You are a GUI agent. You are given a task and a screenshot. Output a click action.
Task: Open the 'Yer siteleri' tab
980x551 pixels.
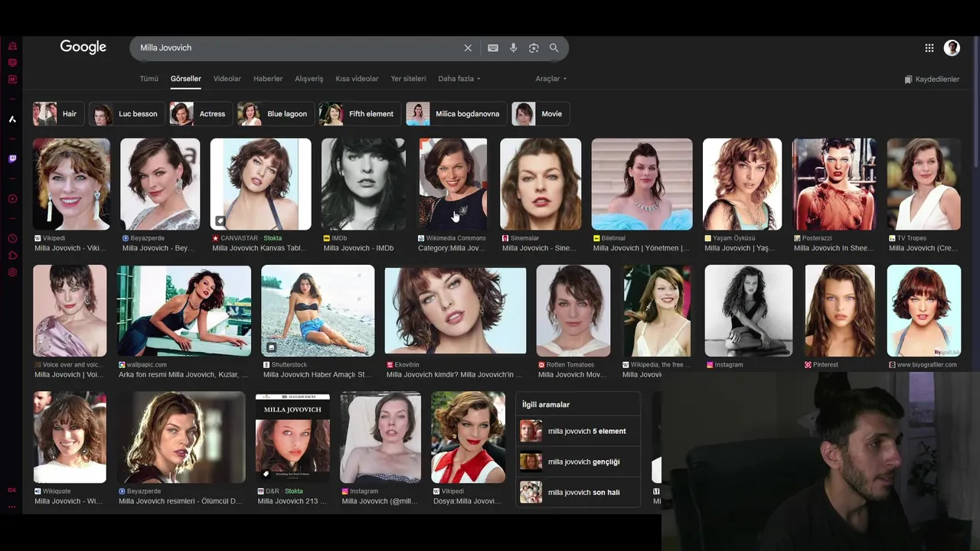(x=408, y=79)
